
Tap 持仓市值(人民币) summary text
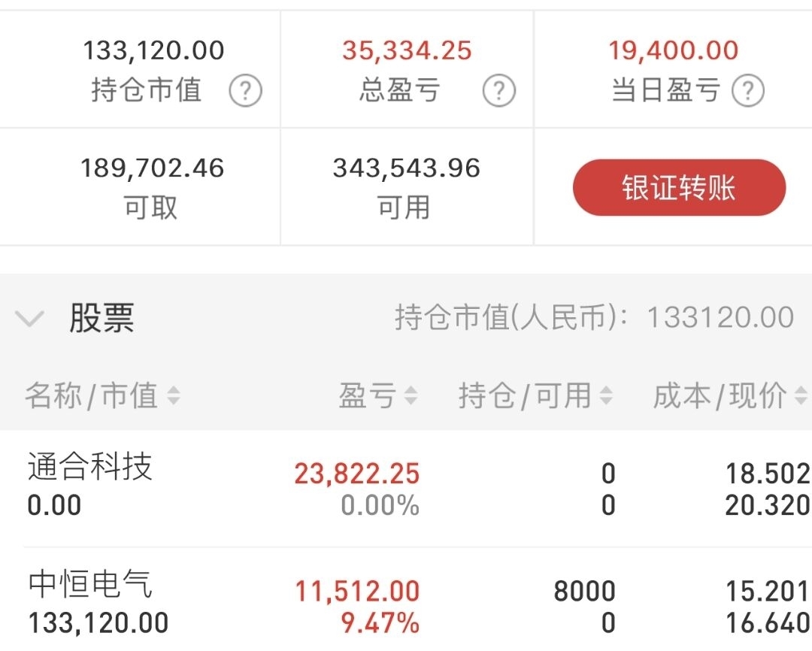[594, 318]
